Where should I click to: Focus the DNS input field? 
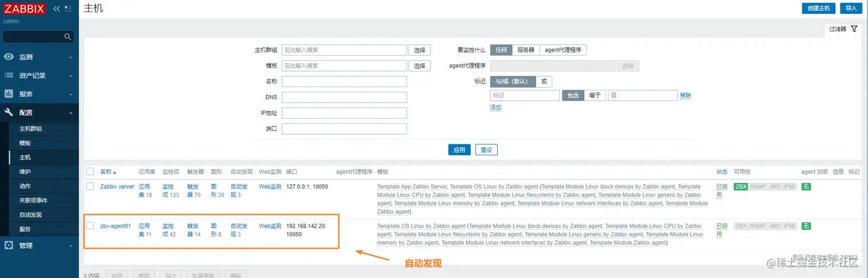tap(344, 97)
